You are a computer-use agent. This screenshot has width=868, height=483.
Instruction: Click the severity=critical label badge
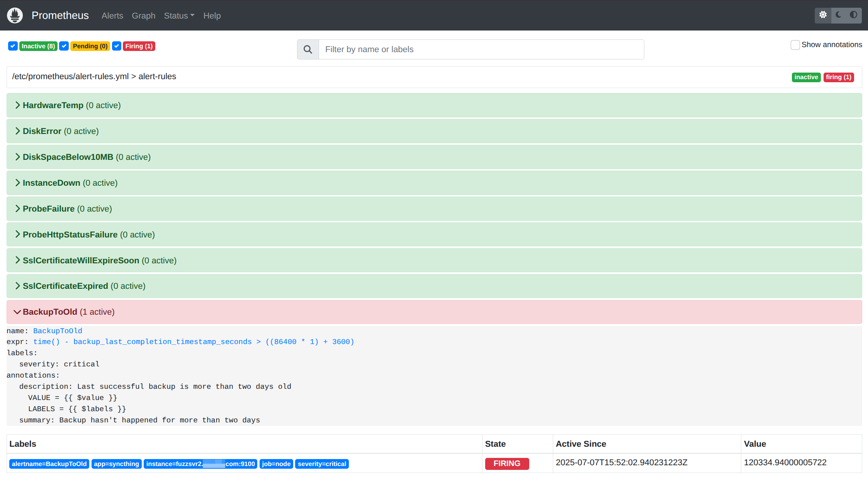(322, 464)
